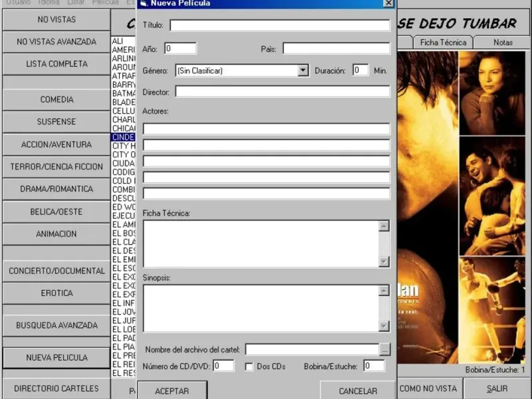
Task: Click the third Actores input field
Action: point(267,161)
